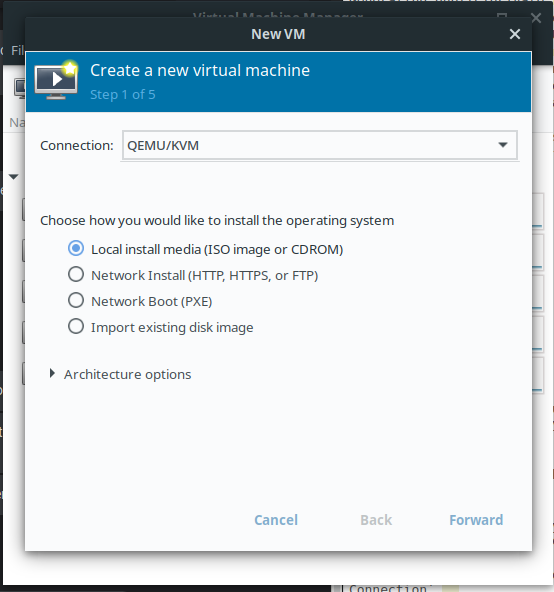The height and width of the screenshot is (592, 554).
Task: Close the background Virtual Machine Manager window
Action: point(536,17)
